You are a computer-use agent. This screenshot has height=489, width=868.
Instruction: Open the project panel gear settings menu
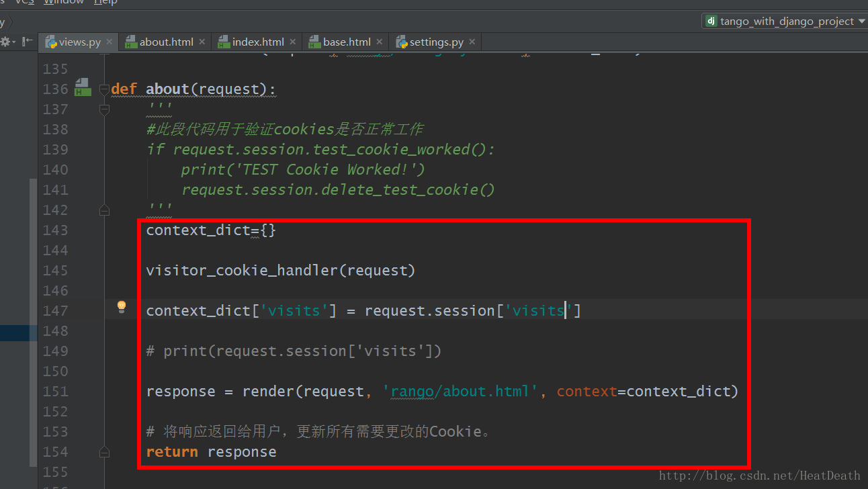point(7,42)
